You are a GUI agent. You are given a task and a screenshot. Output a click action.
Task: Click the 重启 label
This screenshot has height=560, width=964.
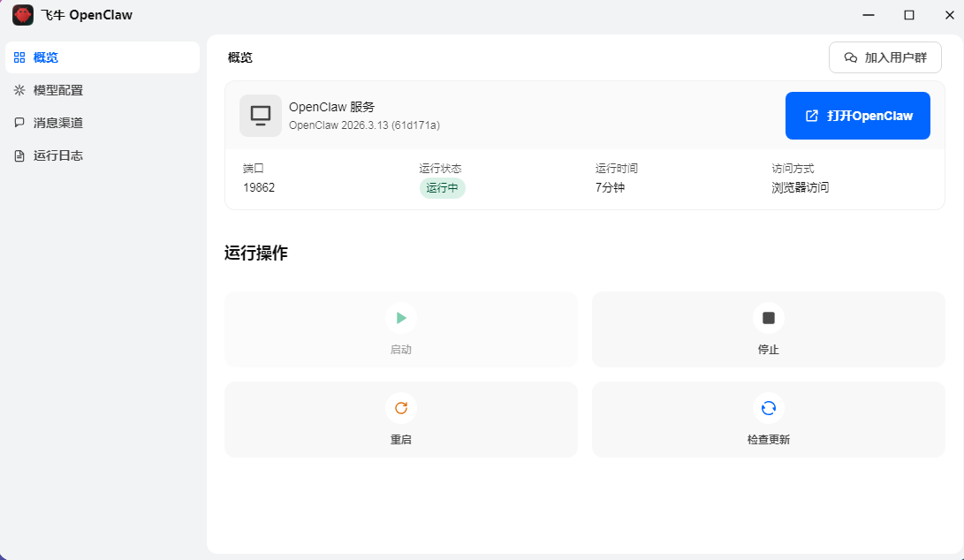pyautogui.click(x=401, y=440)
